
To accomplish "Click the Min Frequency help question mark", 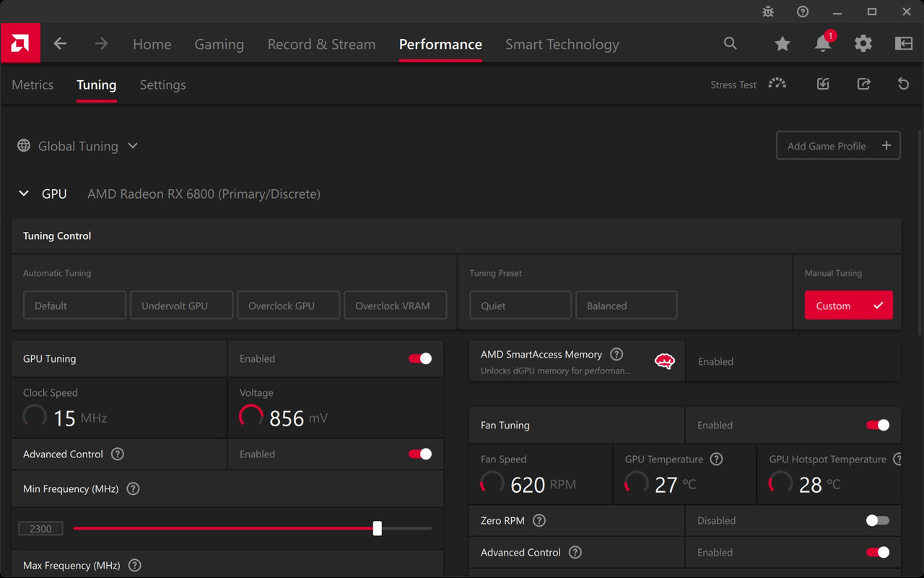I will click(x=133, y=489).
